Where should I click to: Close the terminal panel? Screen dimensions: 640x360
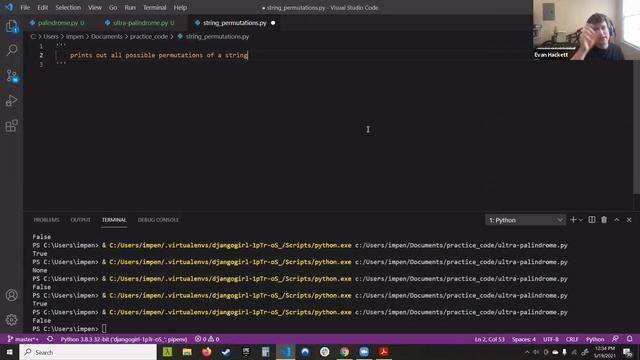click(x=629, y=220)
